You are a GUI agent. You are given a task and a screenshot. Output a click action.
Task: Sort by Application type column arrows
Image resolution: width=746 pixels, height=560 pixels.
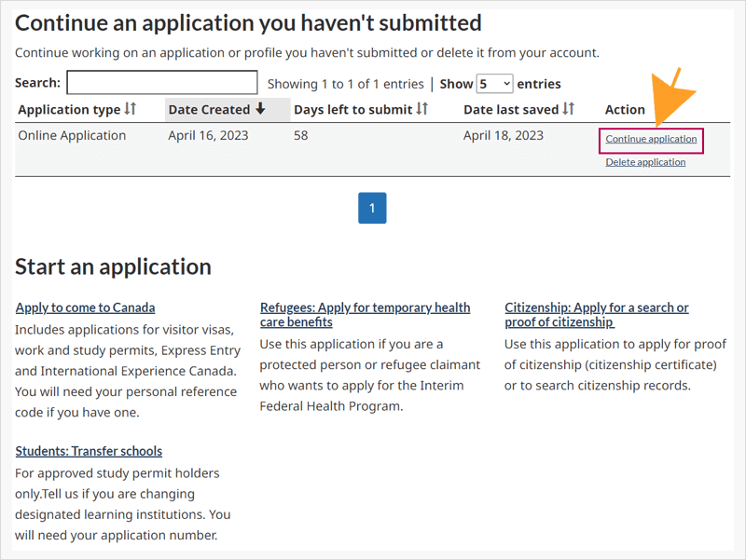(x=130, y=109)
